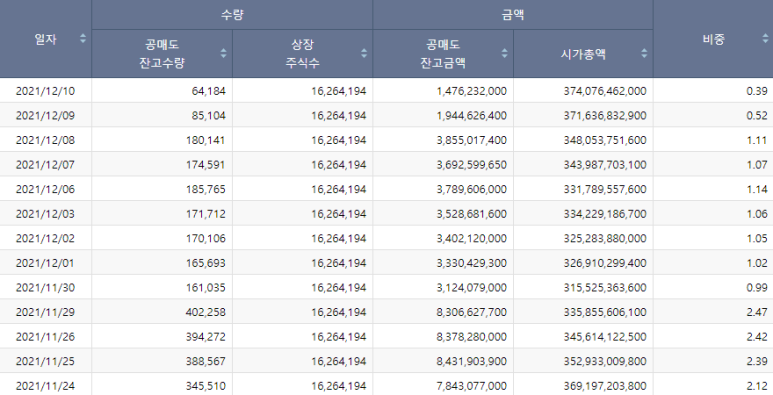Click market cap 371,636,832,900
Image resolution: width=773 pixels, height=395 pixels.
pyautogui.click(x=605, y=115)
